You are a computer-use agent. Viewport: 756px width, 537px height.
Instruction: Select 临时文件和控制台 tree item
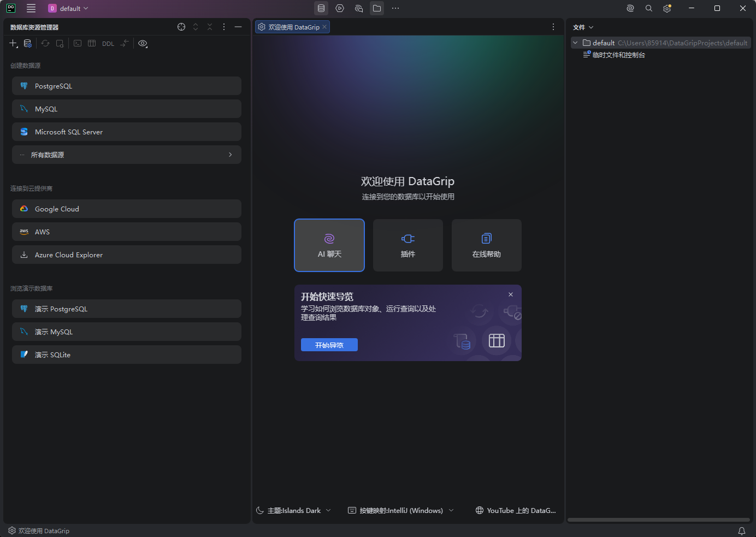(x=614, y=55)
